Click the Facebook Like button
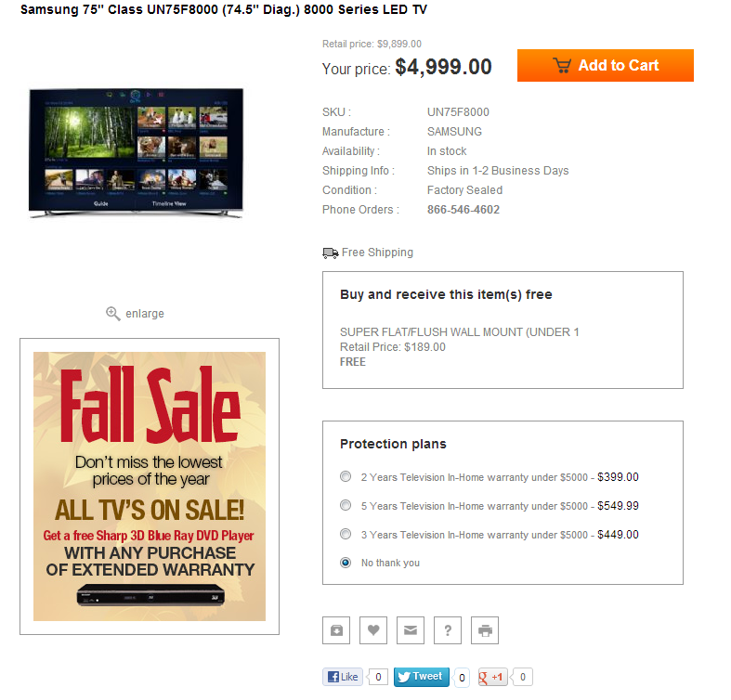Screen dimensions: 731x700 [343, 677]
